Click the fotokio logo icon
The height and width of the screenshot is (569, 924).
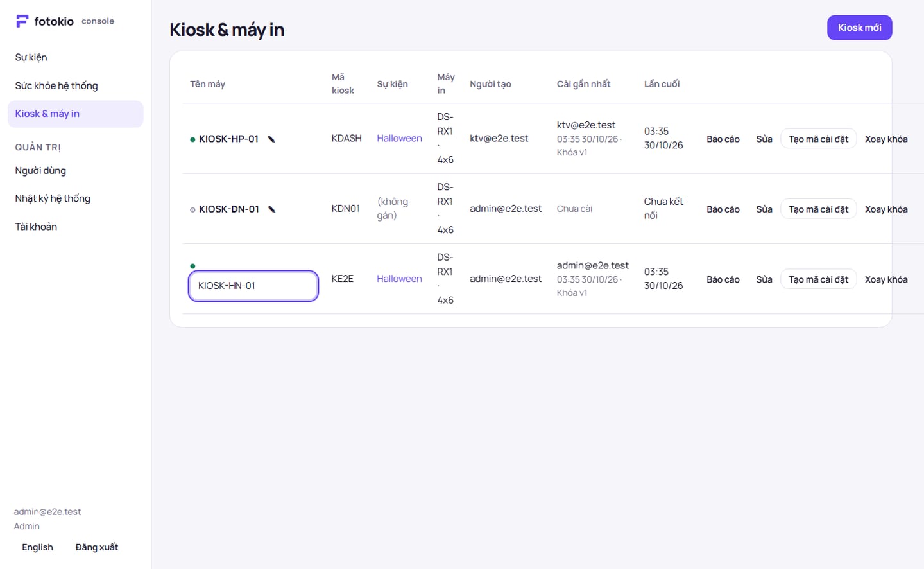pyautogui.click(x=22, y=21)
